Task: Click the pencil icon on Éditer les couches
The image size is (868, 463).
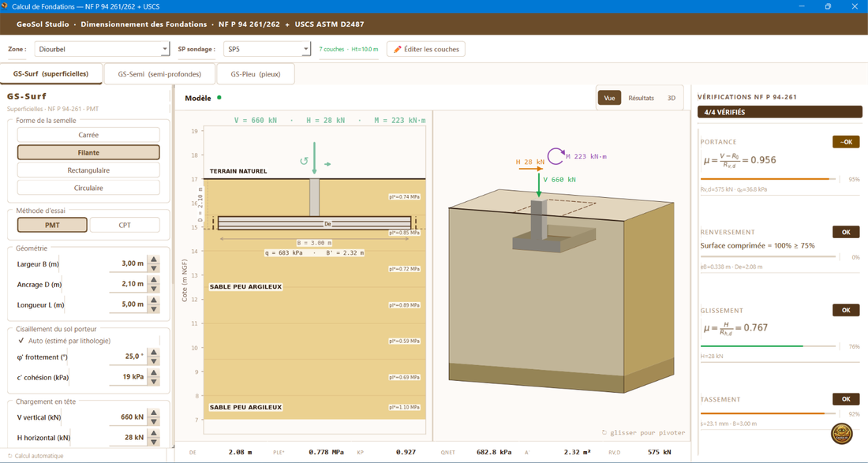Action: pyautogui.click(x=397, y=49)
